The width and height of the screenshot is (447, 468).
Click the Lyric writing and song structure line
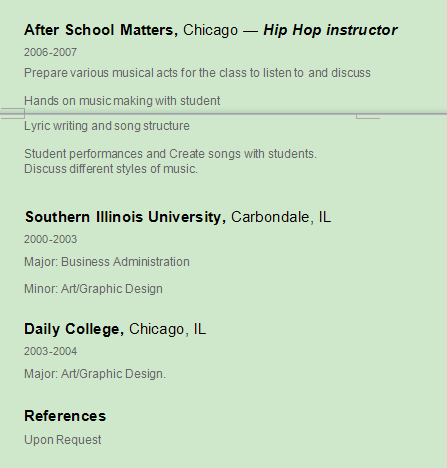point(107,126)
